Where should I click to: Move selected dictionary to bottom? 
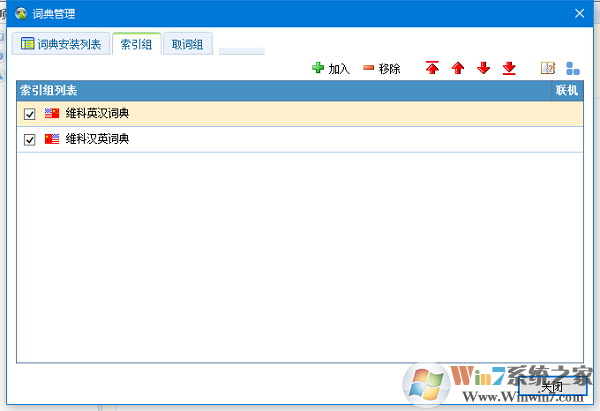(509, 68)
